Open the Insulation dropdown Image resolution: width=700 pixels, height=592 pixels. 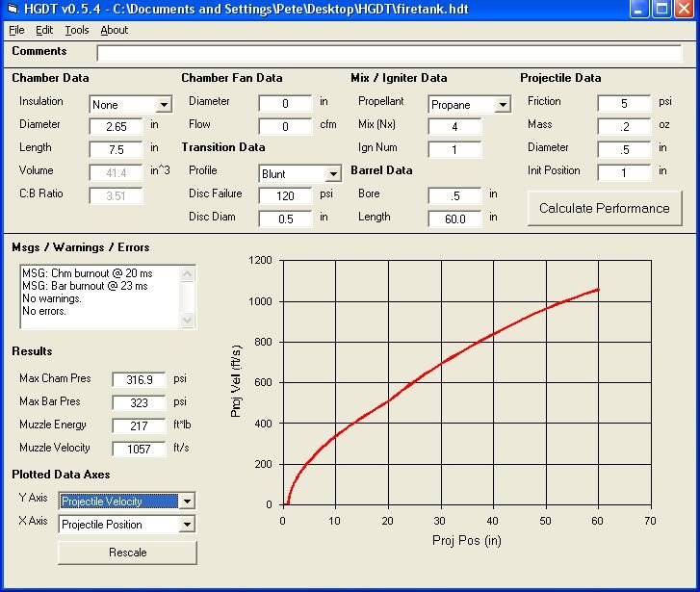(x=164, y=105)
